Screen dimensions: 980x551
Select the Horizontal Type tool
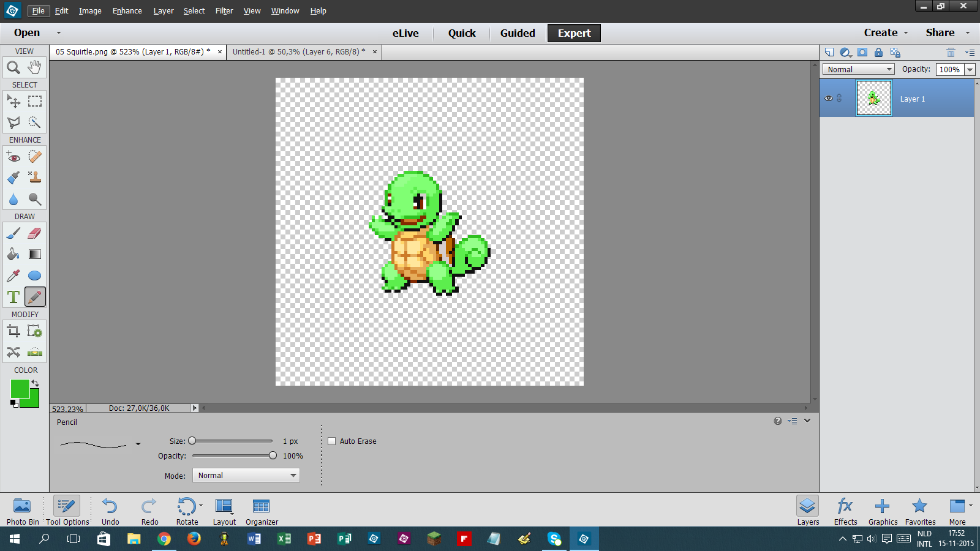pyautogui.click(x=13, y=296)
